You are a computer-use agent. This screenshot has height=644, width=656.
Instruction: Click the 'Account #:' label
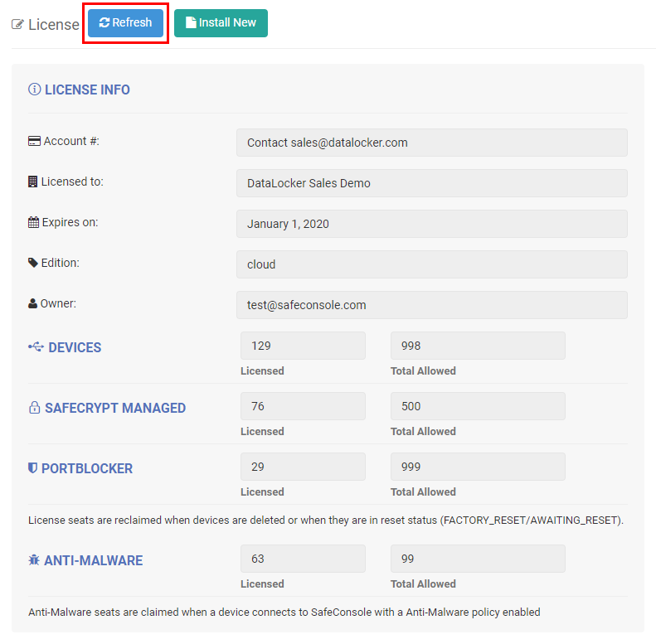71,142
